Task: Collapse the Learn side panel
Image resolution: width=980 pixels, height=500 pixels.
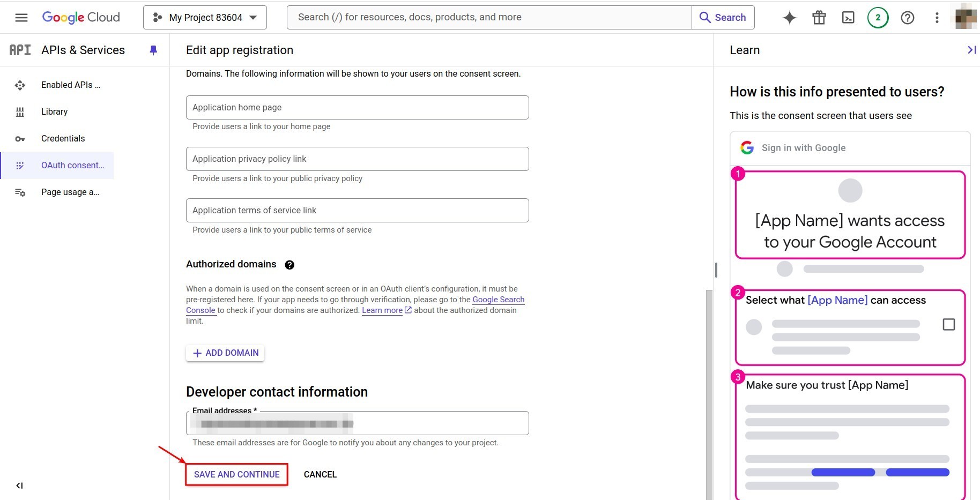Action: point(971,50)
